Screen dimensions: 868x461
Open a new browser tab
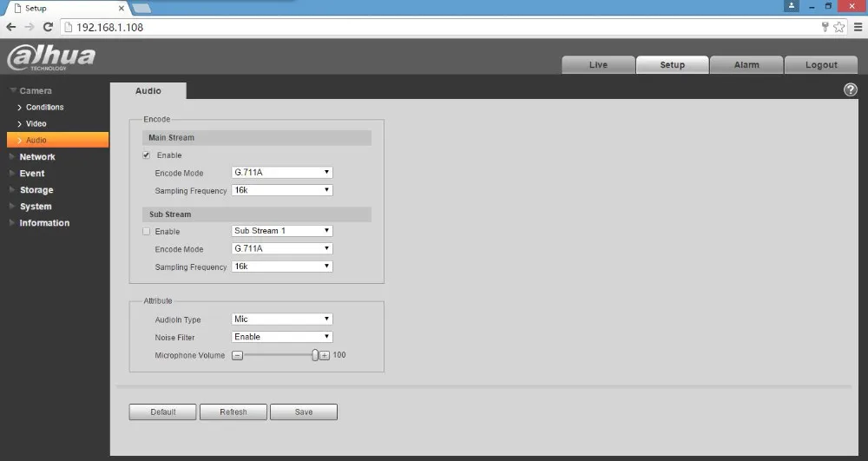click(x=141, y=9)
